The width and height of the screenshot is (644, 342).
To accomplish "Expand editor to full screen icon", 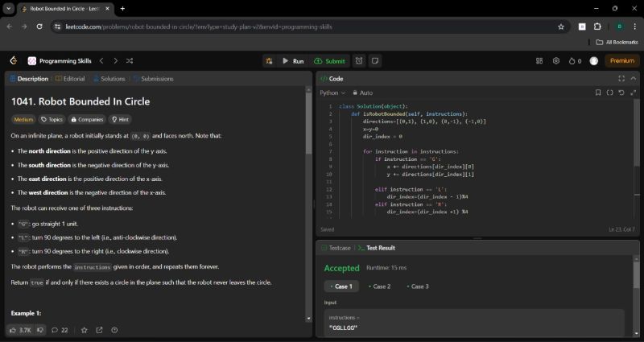I will point(633,93).
